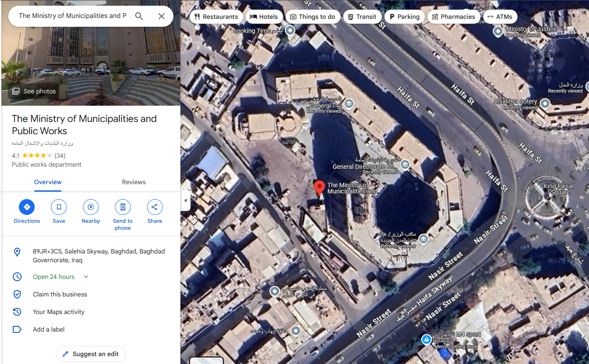Click the history icon for Maps activity
589x364 pixels.
point(17,312)
